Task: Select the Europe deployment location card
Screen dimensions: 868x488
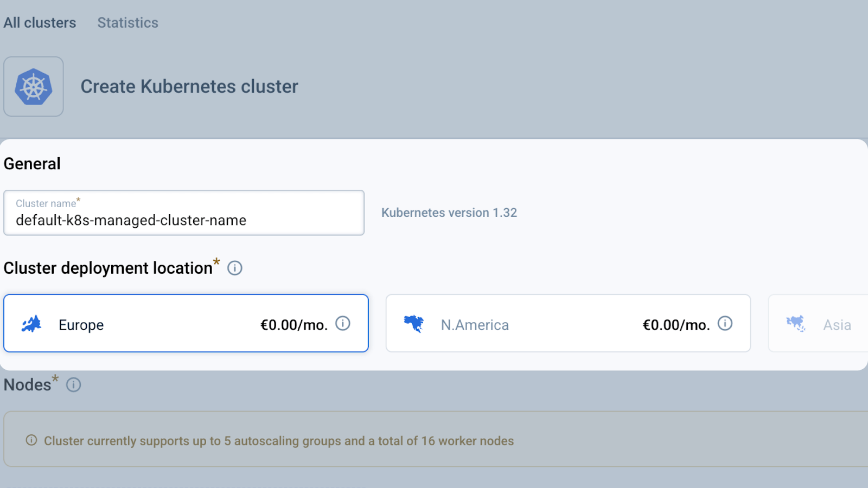Action: 186,323
